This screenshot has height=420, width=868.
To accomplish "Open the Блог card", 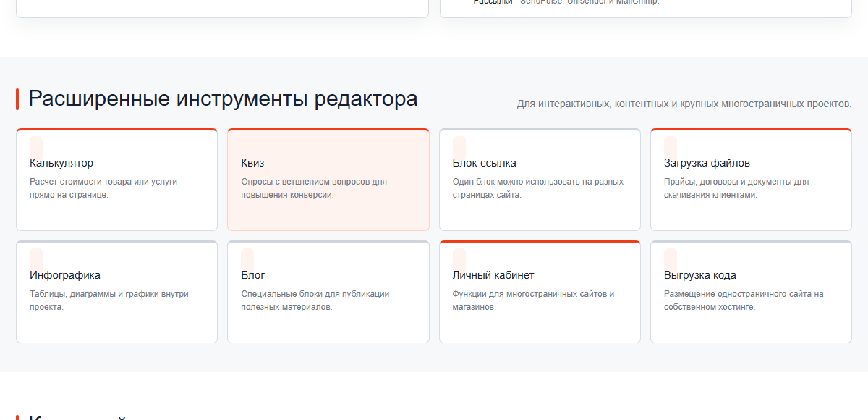I will click(328, 292).
